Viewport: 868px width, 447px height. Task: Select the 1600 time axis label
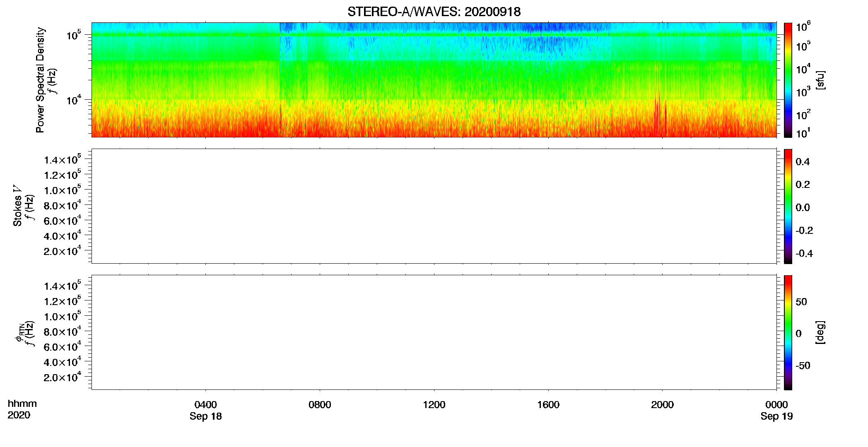[548, 405]
